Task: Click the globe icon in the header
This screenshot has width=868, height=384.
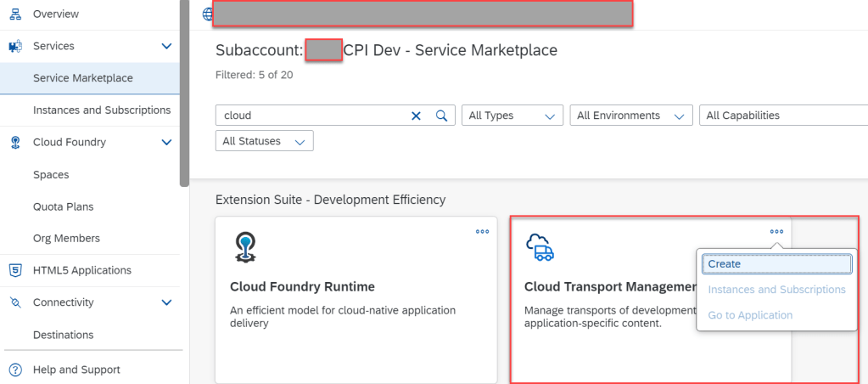Action: point(208,14)
